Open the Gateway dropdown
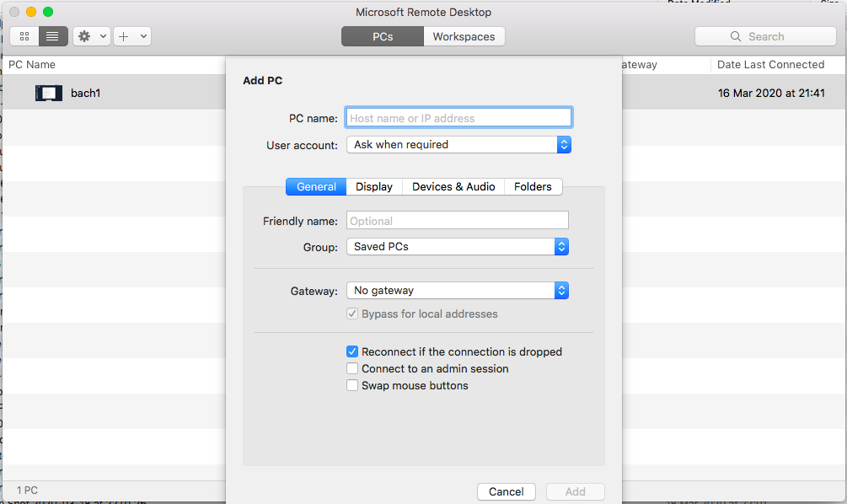This screenshot has width=847, height=504. [457, 291]
